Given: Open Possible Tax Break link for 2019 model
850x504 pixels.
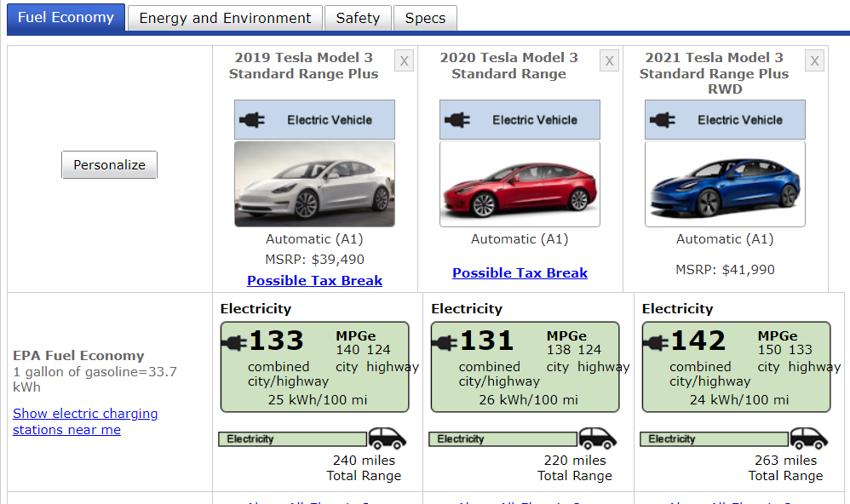Looking at the screenshot, I should 314,280.
